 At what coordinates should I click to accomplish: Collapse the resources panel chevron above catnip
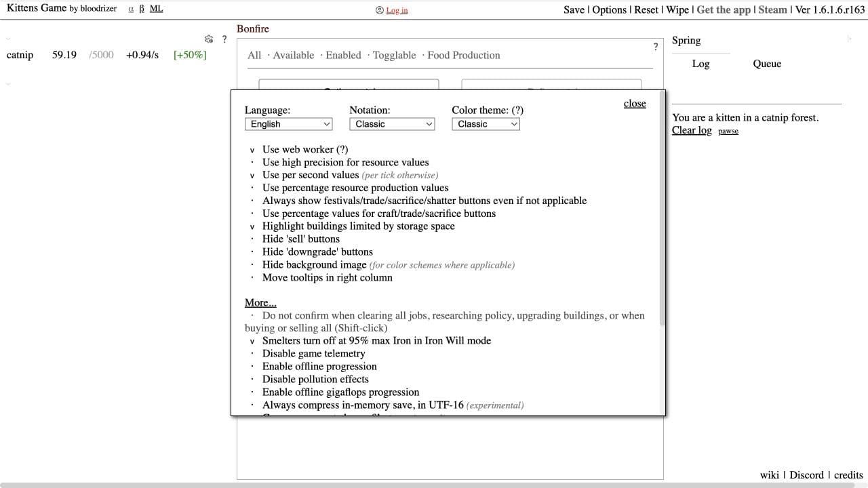click(9, 39)
